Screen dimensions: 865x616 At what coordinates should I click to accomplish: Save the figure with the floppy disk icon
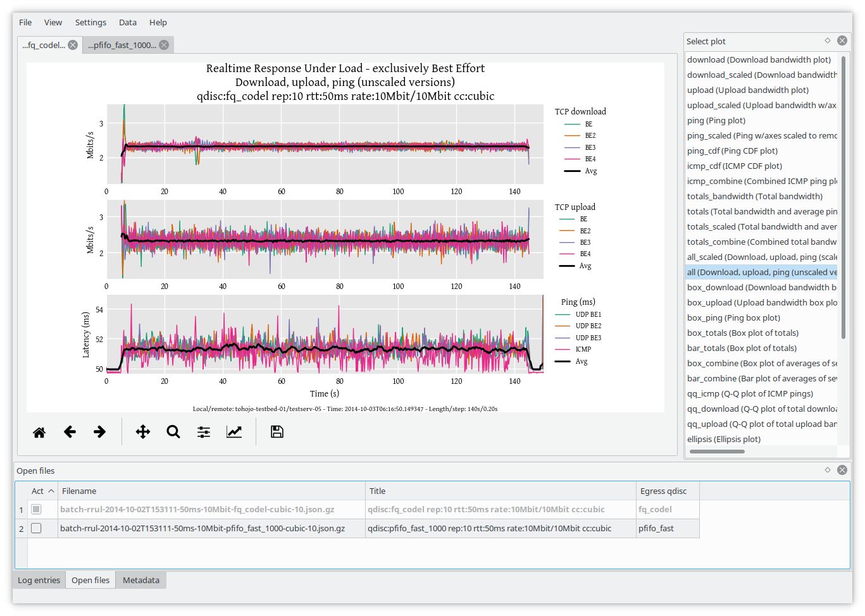(277, 432)
